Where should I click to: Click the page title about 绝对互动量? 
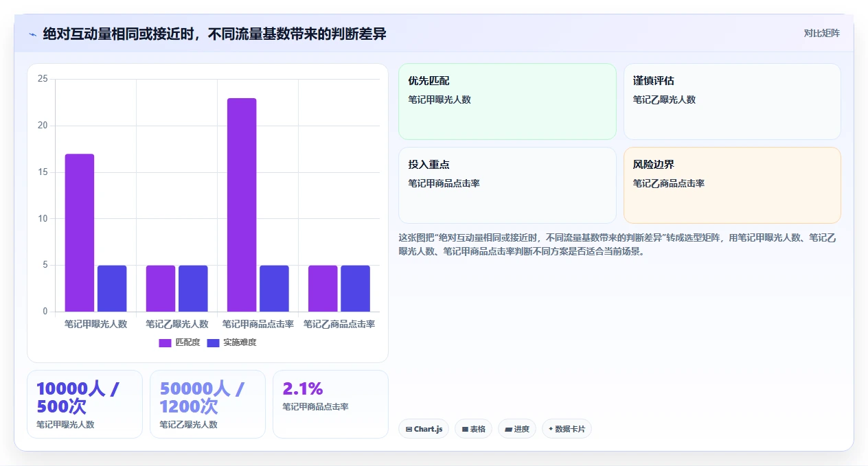214,34
